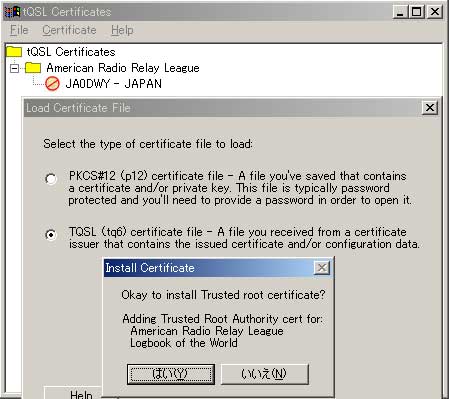Select American Radio Relay League tree label
Screen dimensions: 449x399
(123, 68)
